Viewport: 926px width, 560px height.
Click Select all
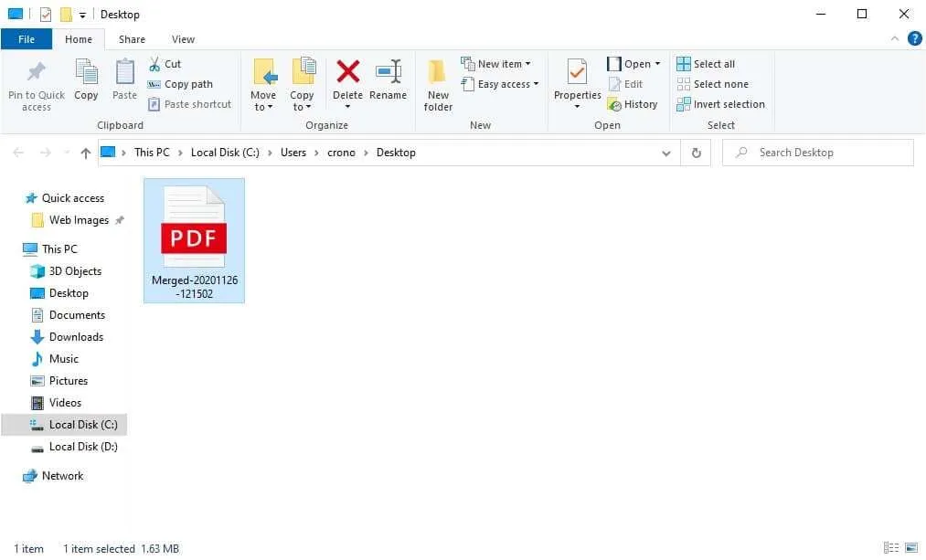click(706, 64)
